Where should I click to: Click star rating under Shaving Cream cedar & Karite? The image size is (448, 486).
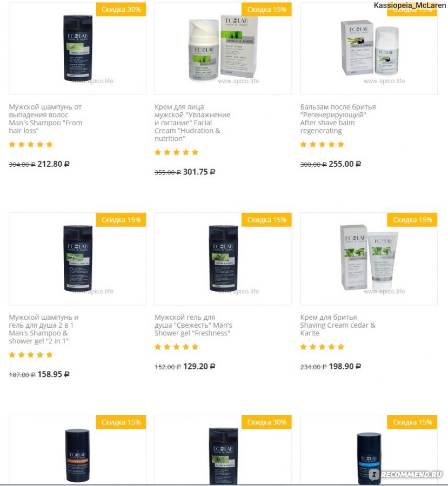pyautogui.click(x=322, y=347)
